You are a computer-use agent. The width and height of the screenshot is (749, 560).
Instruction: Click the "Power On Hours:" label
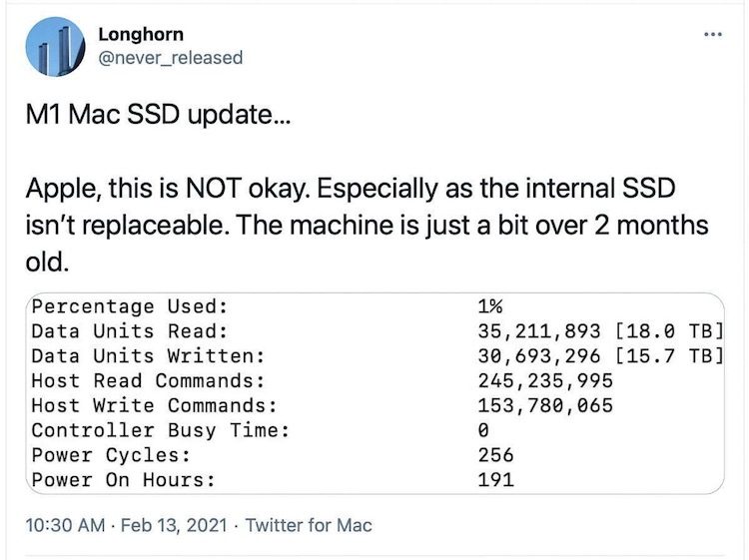pyautogui.click(x=124, y=480)
